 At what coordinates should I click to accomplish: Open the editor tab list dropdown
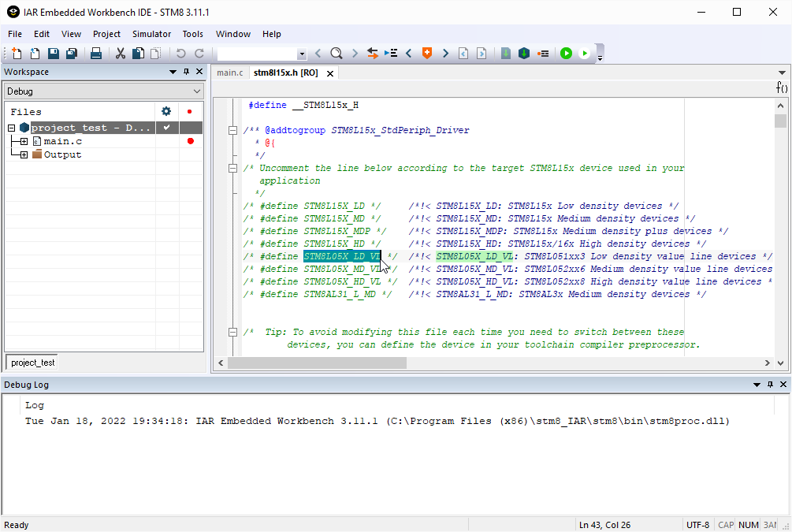point(782,73)
